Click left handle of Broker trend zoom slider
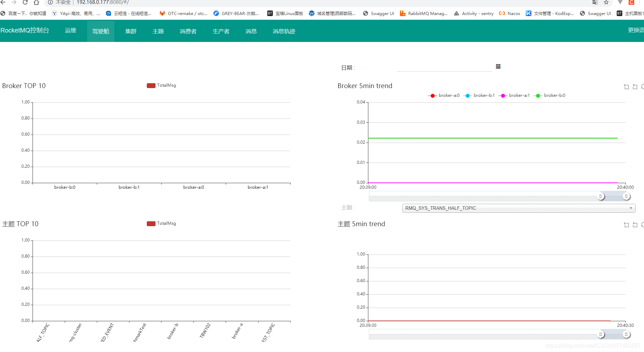644x352 pixels. [601, 196]
